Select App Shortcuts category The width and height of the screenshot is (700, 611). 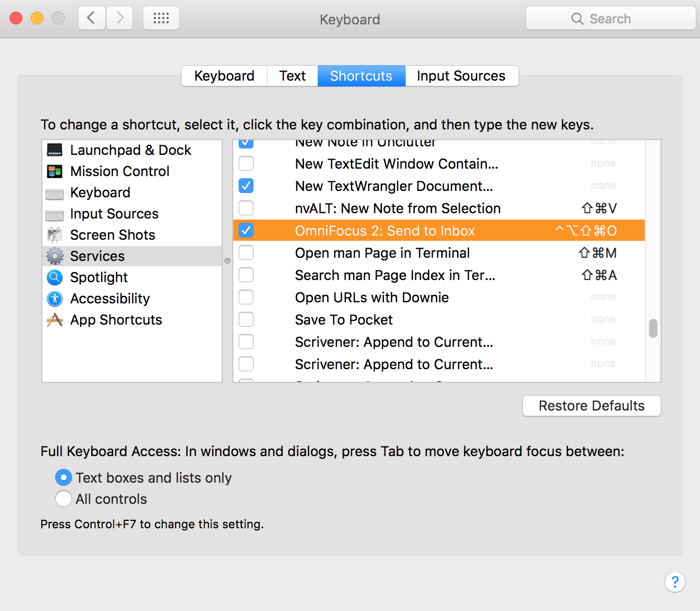(x=132, y=320)
